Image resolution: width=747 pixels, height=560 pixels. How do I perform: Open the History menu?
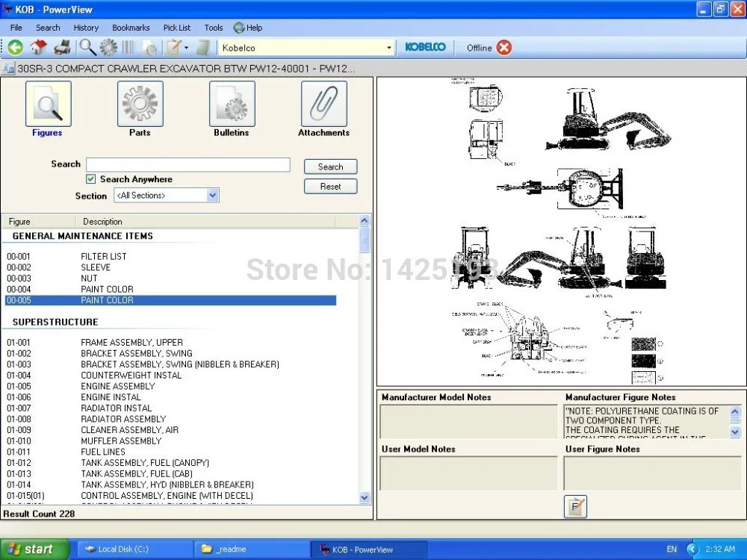[x=86, y=28]
